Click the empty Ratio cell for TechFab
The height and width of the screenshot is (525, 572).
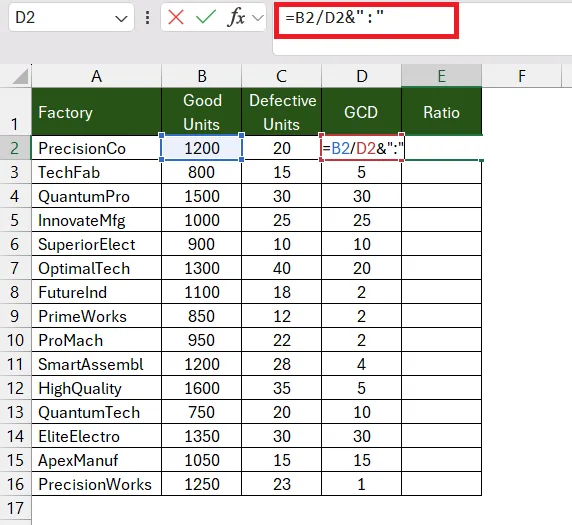[x=441, y=172]
